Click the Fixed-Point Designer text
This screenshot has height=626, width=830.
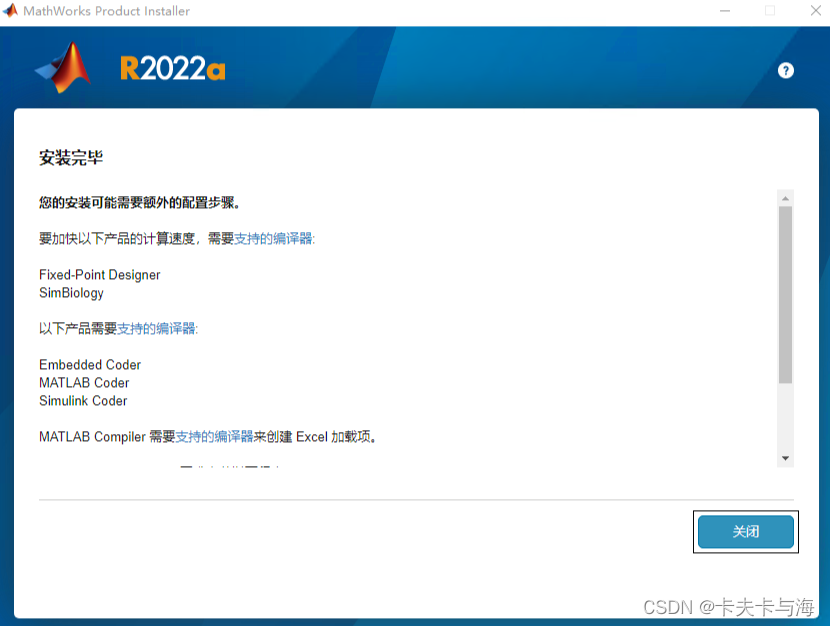tap(100, 275)
